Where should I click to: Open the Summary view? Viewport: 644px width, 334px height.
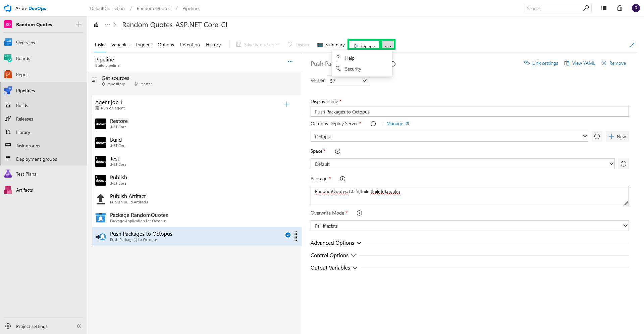pyautogui.click(x=331, y=45)
